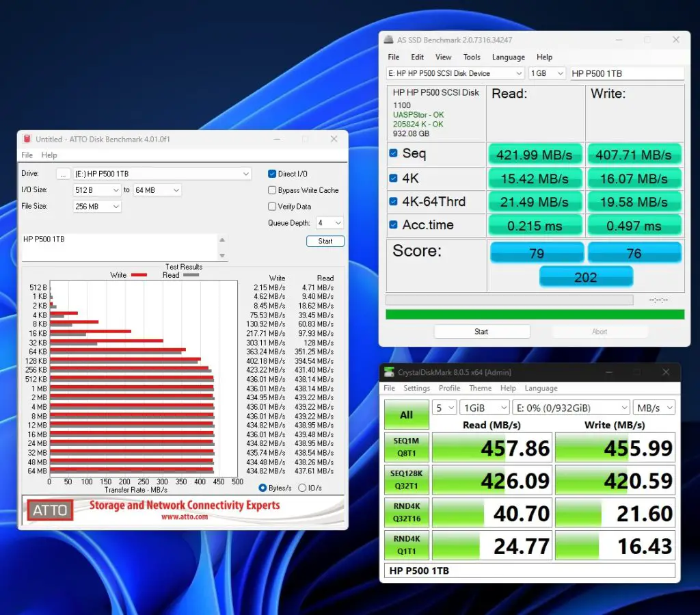Open AS SSD 1 GB size dropdown
The height and width of the screenshot is (615, 700).
[548, 73]
